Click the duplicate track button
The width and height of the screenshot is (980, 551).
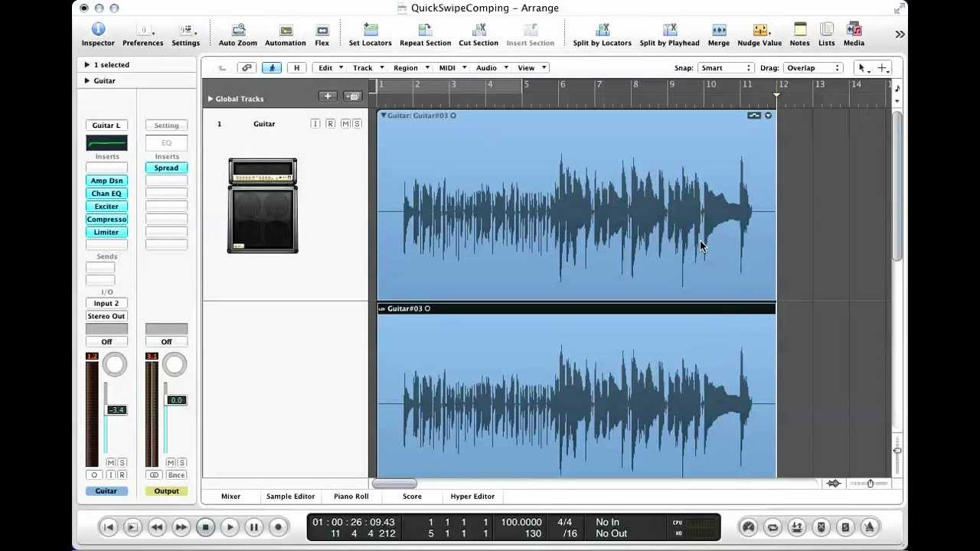tap(352, 96)
